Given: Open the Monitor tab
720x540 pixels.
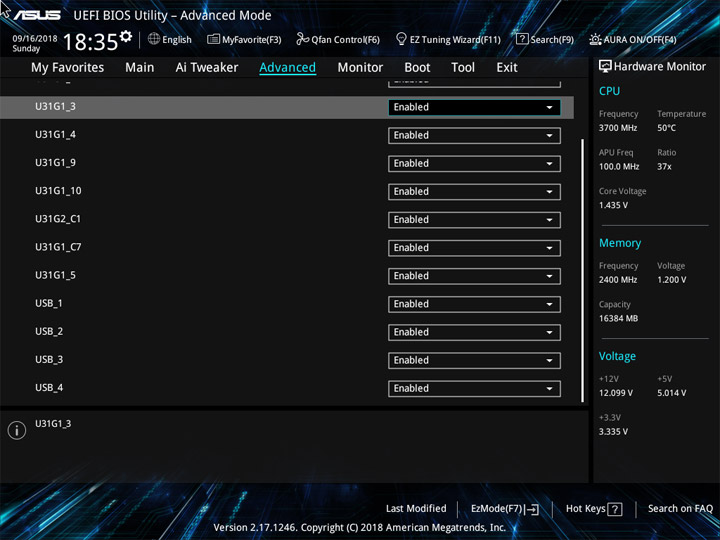Looking at the screenshot, I should tap(360, 68).
